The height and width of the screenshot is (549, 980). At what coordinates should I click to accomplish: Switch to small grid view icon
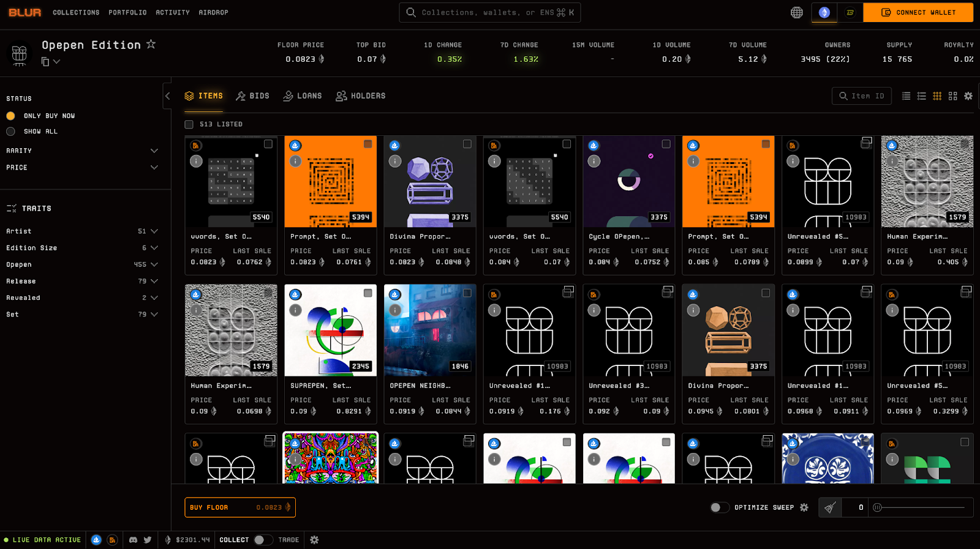[x=937, y=96]
